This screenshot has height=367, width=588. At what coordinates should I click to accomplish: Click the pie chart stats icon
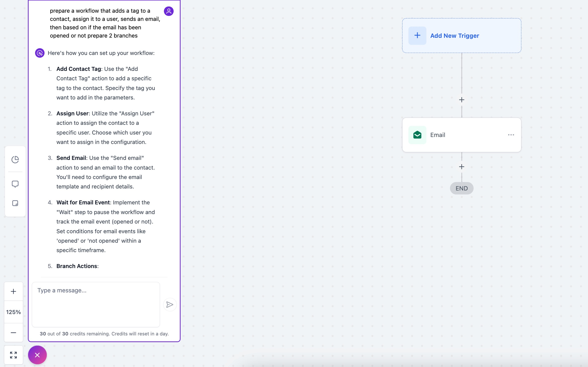tap(15, 159)
